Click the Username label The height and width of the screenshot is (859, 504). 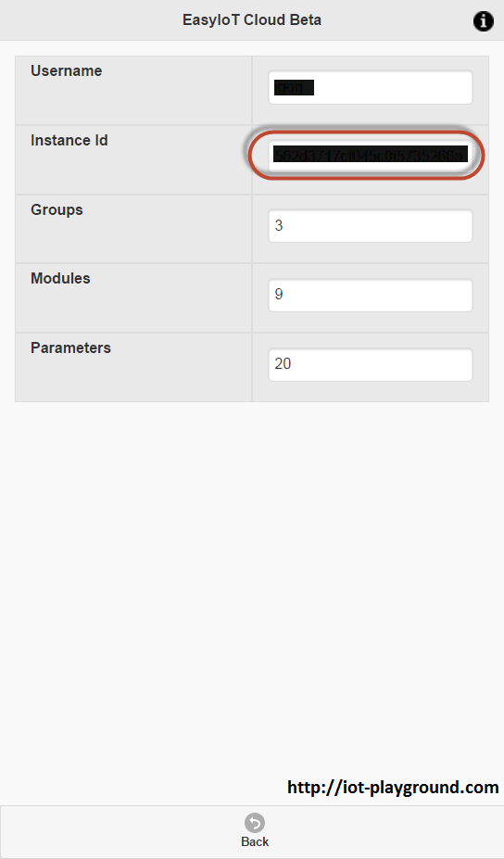coord(67,71)
